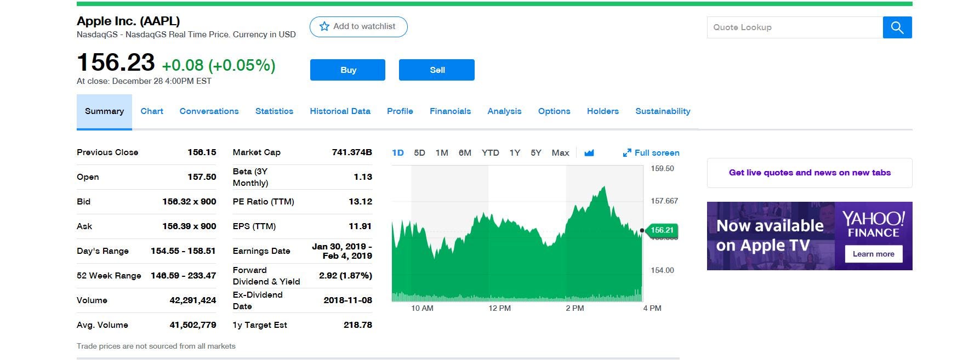
Task: Click the Ex-Dividend Date value 2018-11-08
Action: click(347, 300)
